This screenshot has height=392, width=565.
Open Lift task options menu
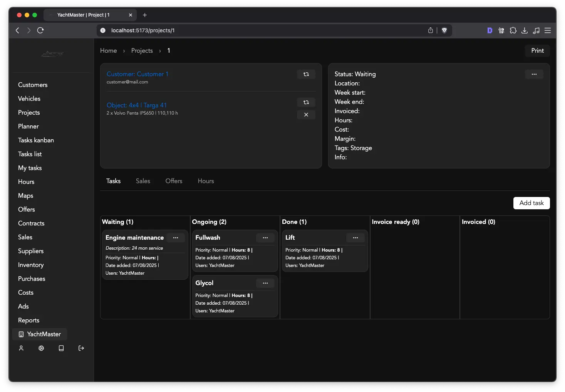(355, 238)
